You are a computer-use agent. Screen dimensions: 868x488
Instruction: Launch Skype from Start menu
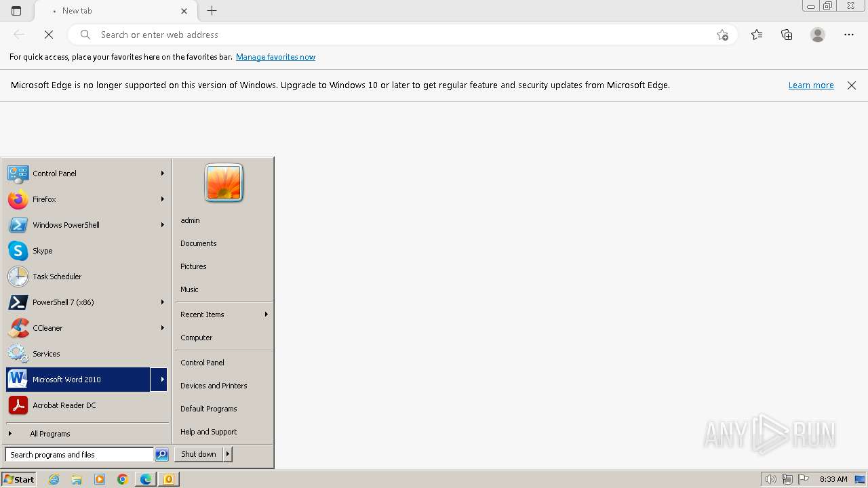point(87,251)
